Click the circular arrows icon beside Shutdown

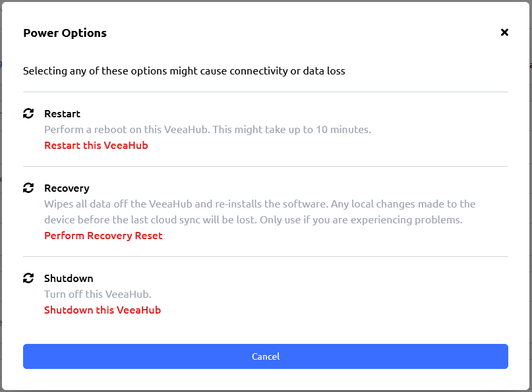point(28,278)
